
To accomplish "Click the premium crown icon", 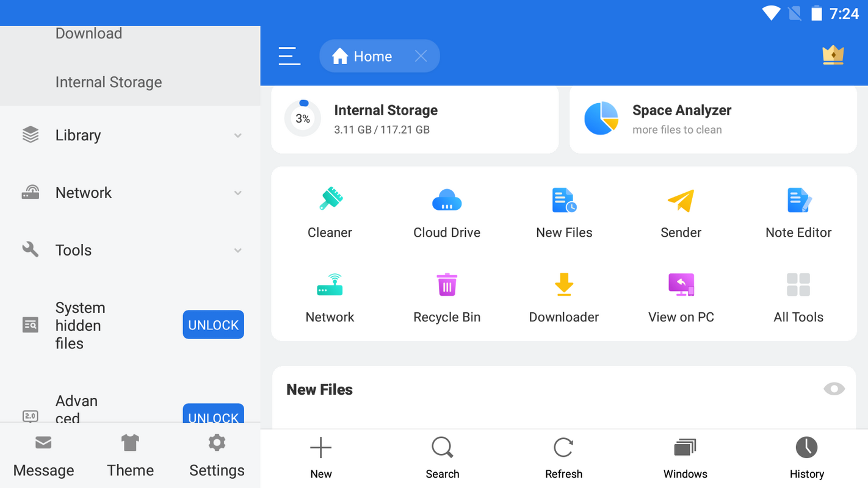I will pos(833,56).
